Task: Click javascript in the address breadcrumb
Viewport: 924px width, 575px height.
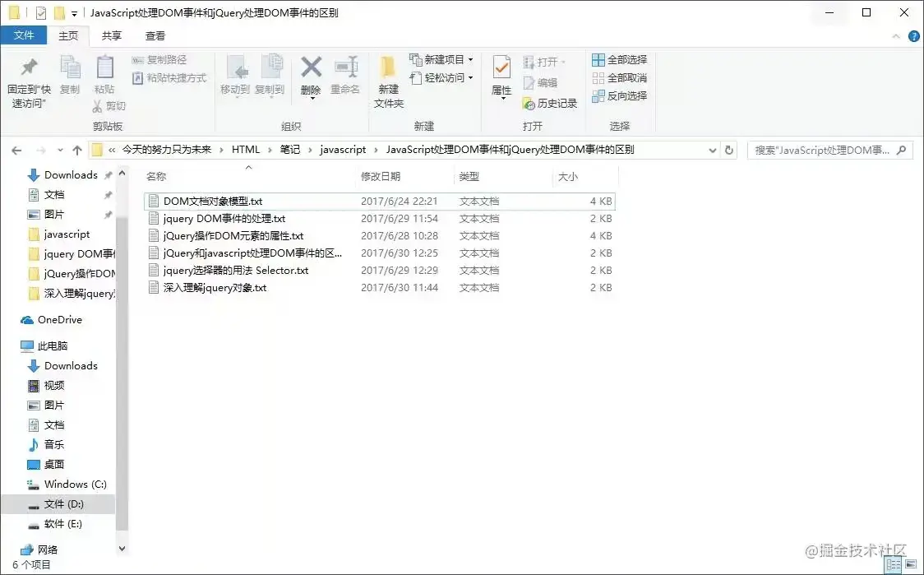Action: tap(343, 150)
